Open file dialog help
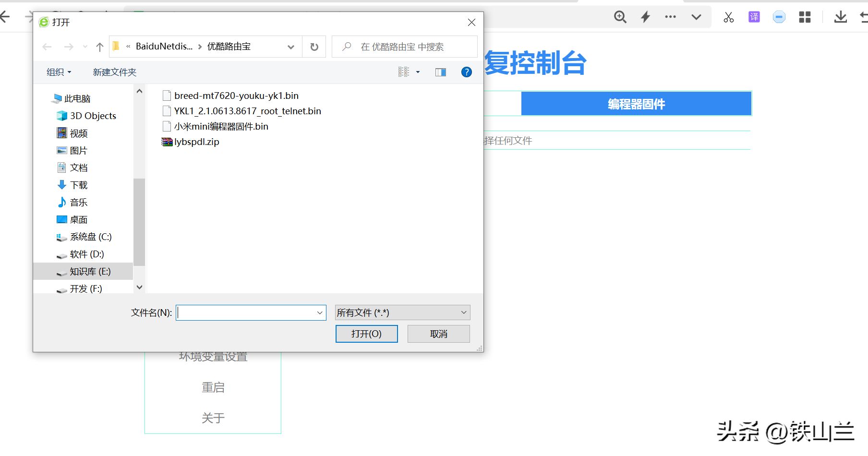 (466, 72)
